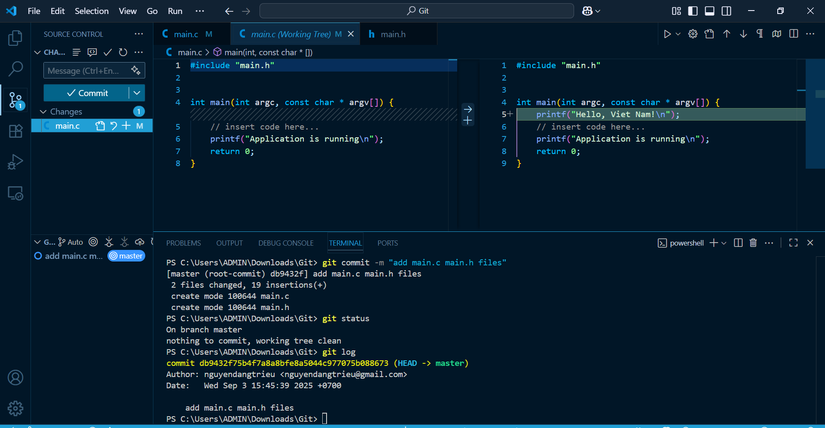Open the Commit button dropdown arrow
The width and height of the screenshot is (825, 428).
(137, 93)
